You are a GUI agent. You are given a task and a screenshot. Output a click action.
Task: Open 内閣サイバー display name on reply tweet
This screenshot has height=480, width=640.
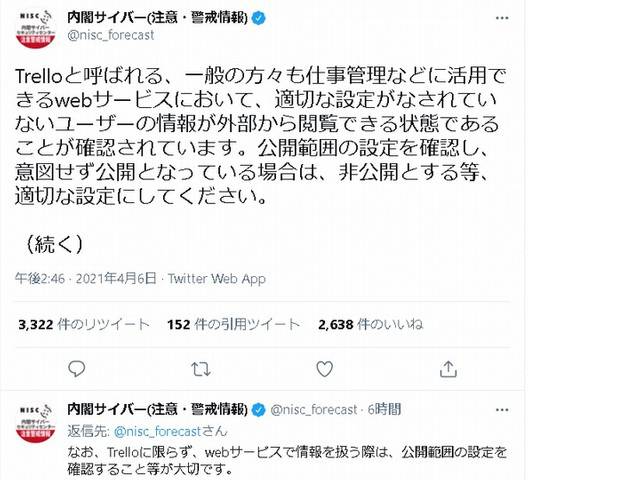click(x=158, y=410)
